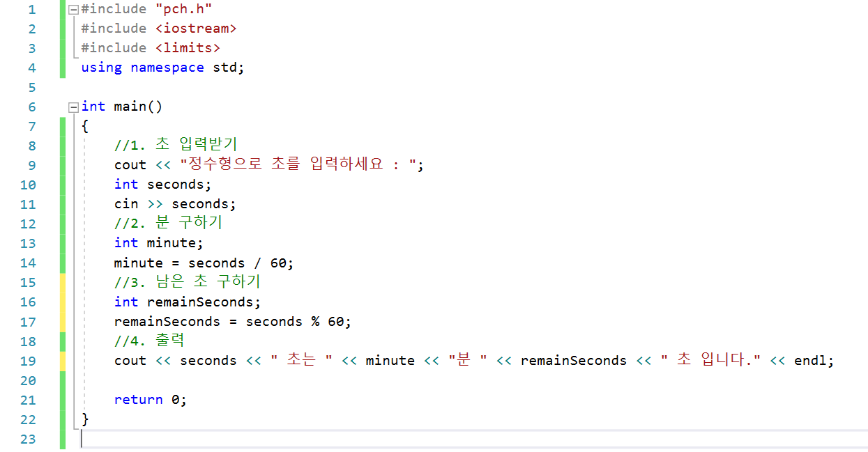Click on 'return 0;' statement
Screen dimensions: 868x452
click(151, 399)
